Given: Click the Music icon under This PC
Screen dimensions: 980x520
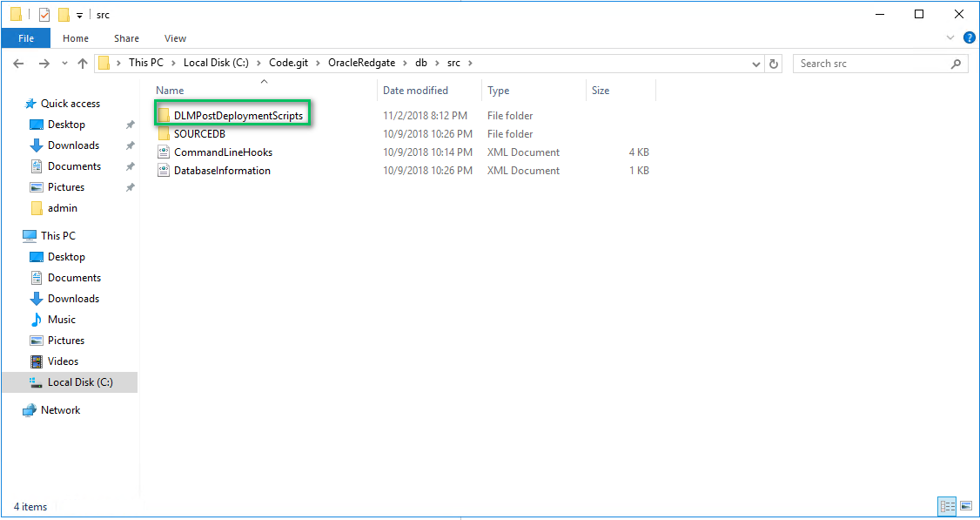Looking at the screenshot, I should point(36,320).
